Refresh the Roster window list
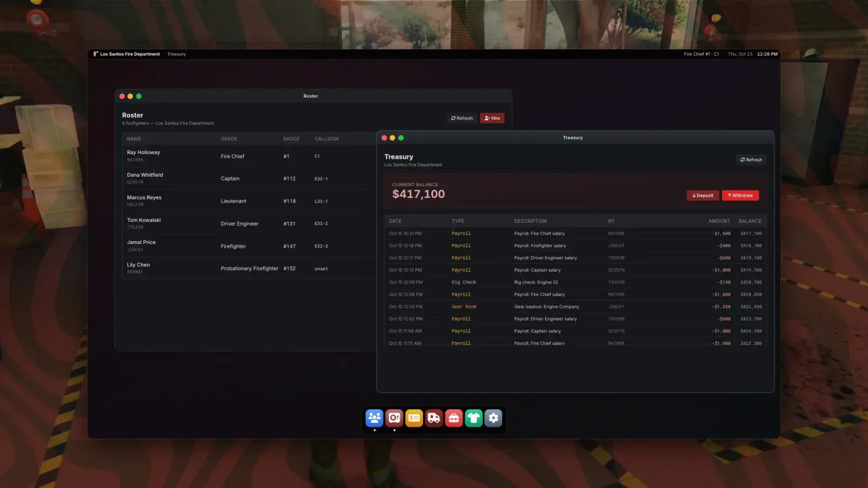The width and height of the screenshot is (868, 488). [x=462, y=118]
